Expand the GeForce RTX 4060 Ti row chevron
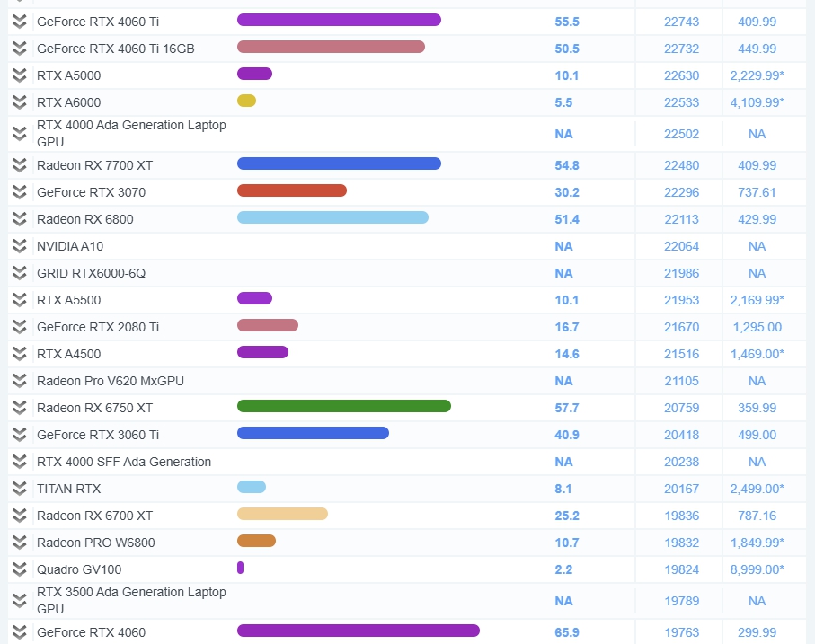Image resolution: width=815 pixels, height=644 pixels. click(x=19, y=22)
